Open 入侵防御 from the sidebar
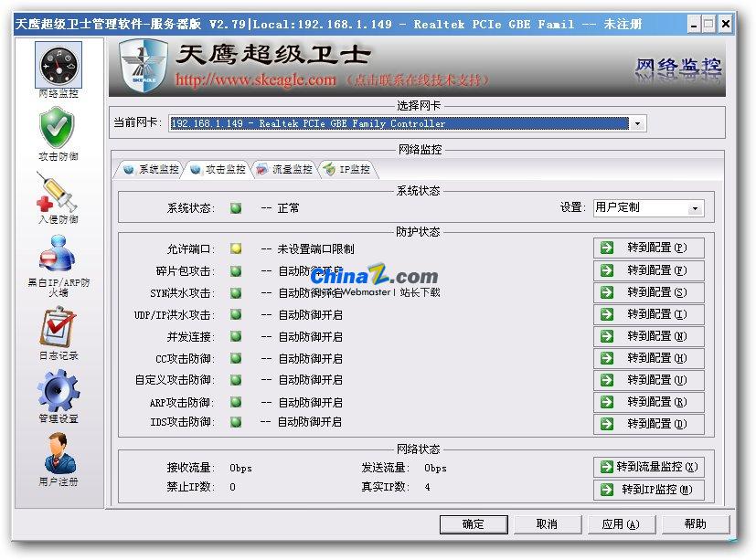This screenshot has height=560, width=756. coord(57,189)
